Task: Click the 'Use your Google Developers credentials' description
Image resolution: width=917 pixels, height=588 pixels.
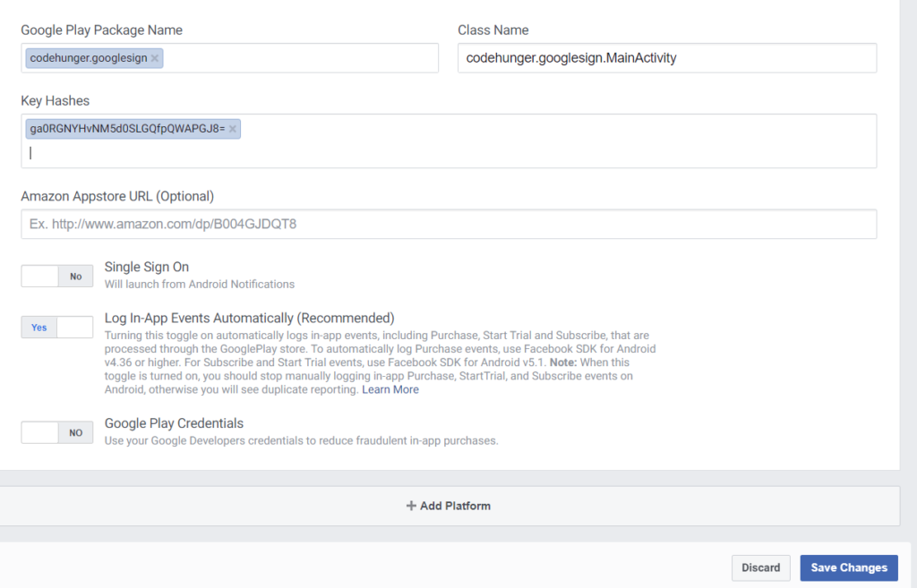Action: (x=301, y=440)
